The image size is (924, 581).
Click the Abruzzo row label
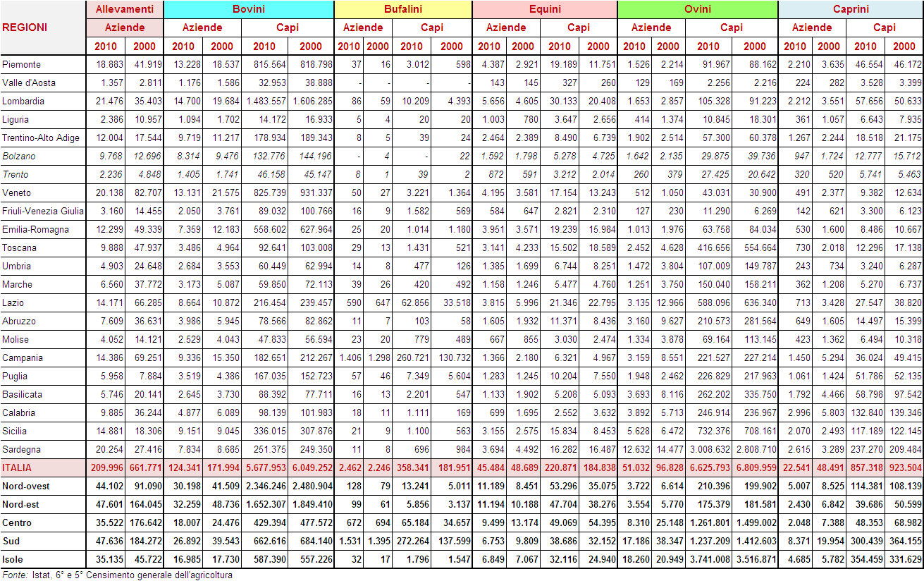click(19, 322)
